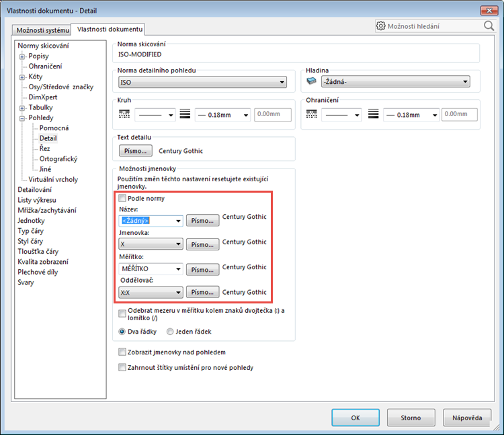Cancel with the Storno button
Screen dimensions: 504x435
[x=411, y=418]
